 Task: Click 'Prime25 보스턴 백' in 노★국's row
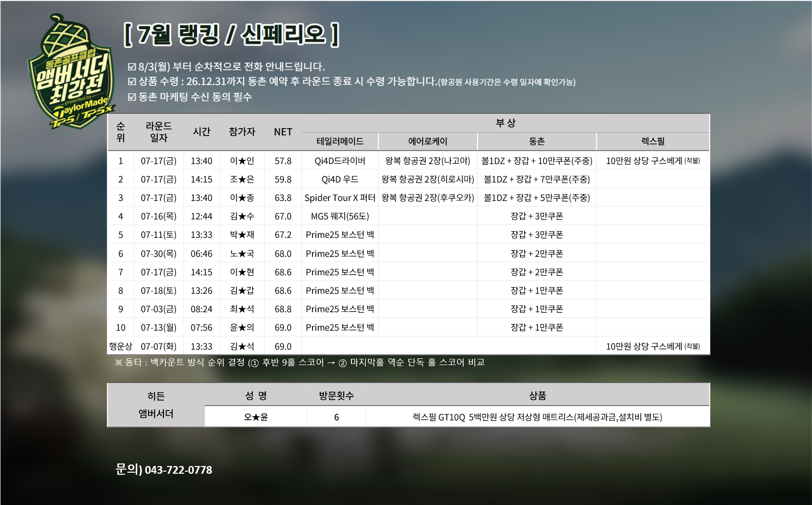pyautogui.click(x=340, y=254)
